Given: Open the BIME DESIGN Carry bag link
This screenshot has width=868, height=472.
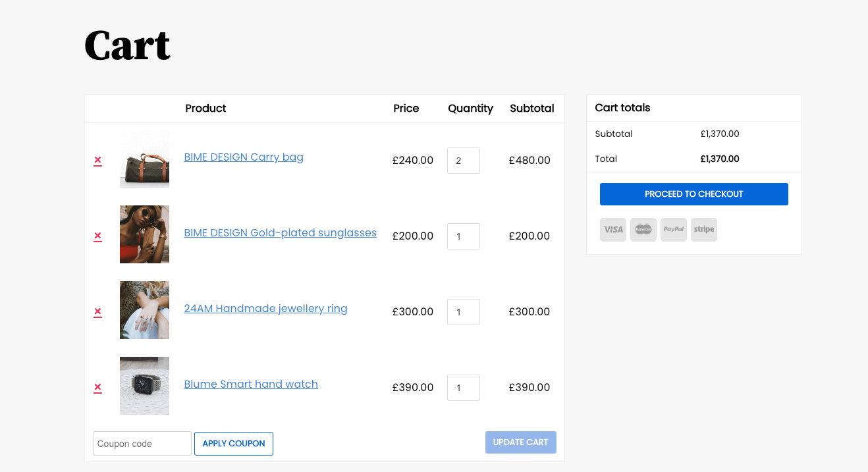Looking at the screenshot, I should 244,157.
